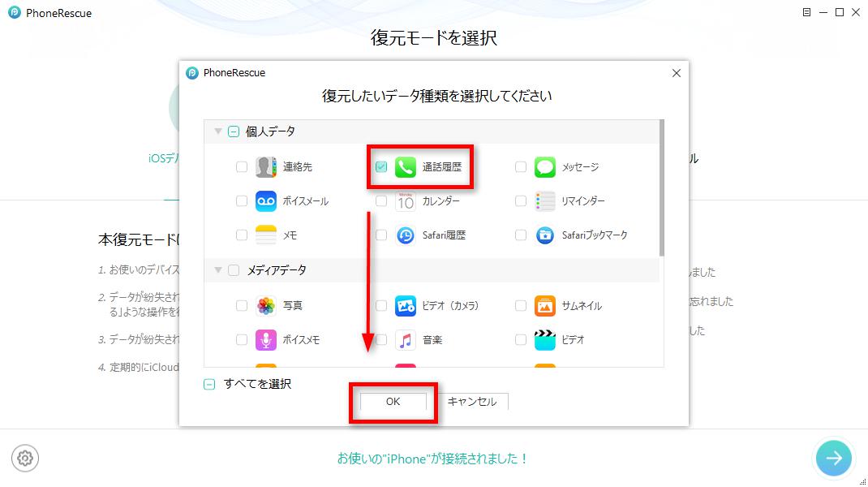Click the green Call History phone icon
The image size is (868, 487).
pos(406,166)
